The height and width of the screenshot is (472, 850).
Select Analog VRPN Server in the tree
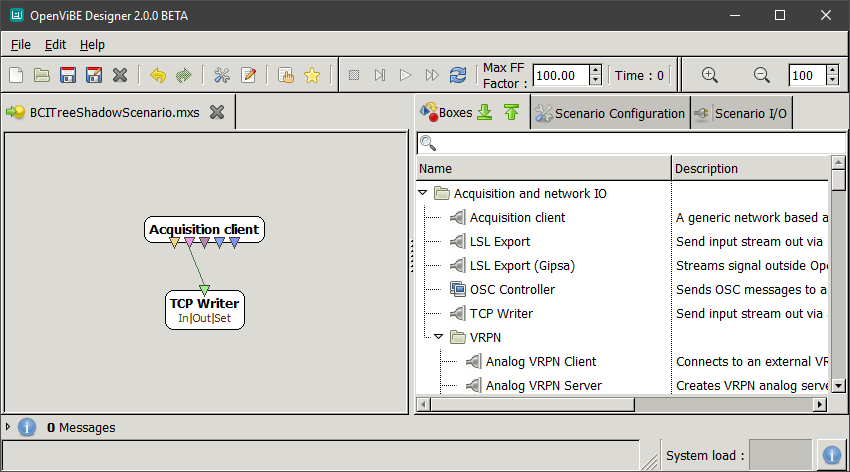(544, 385)
